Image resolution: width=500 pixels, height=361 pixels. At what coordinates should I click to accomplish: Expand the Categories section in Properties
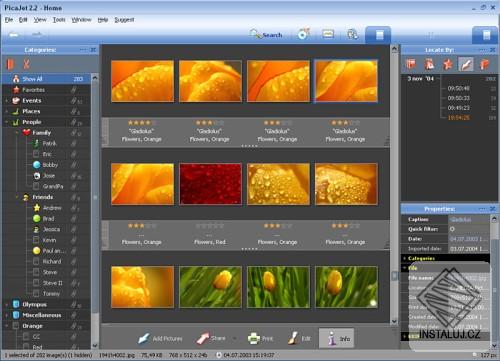pos(404,258)
